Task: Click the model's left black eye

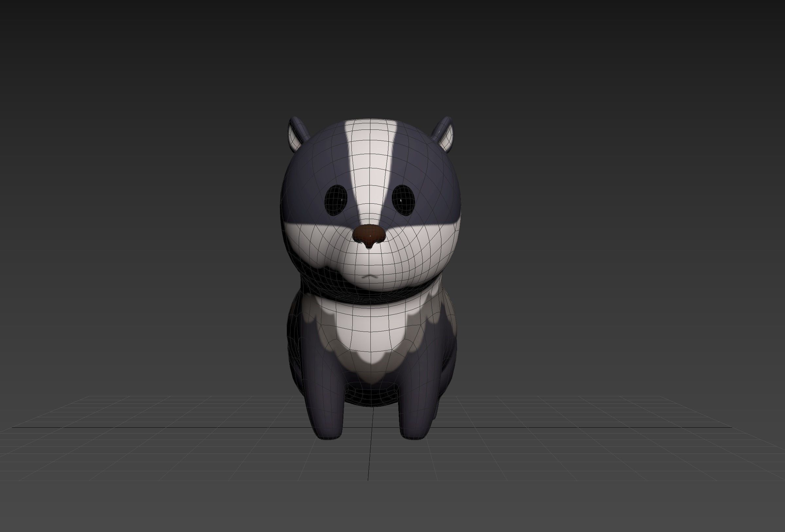Action: coord(336,199)
